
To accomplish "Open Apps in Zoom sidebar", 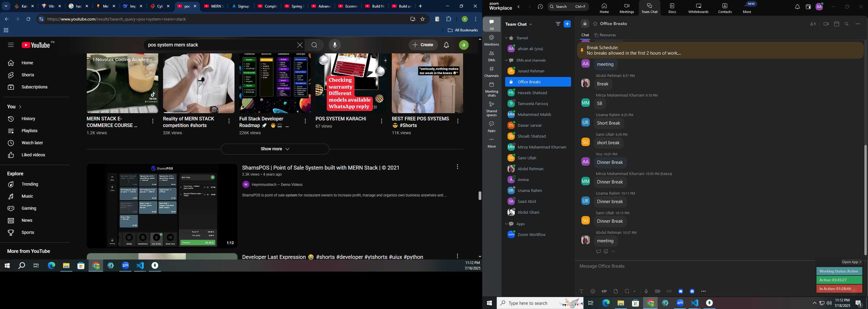I will tap(492, 127).
